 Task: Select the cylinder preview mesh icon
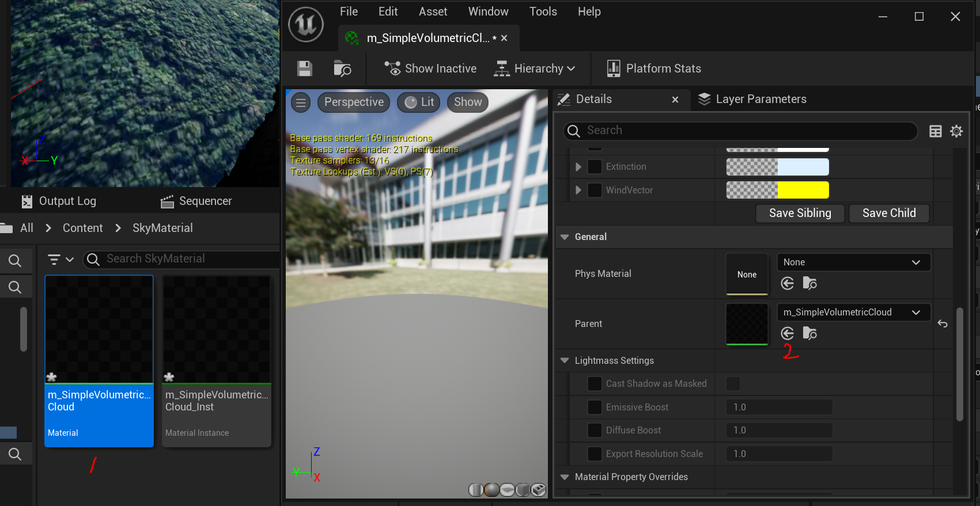(x=476, y=490)
